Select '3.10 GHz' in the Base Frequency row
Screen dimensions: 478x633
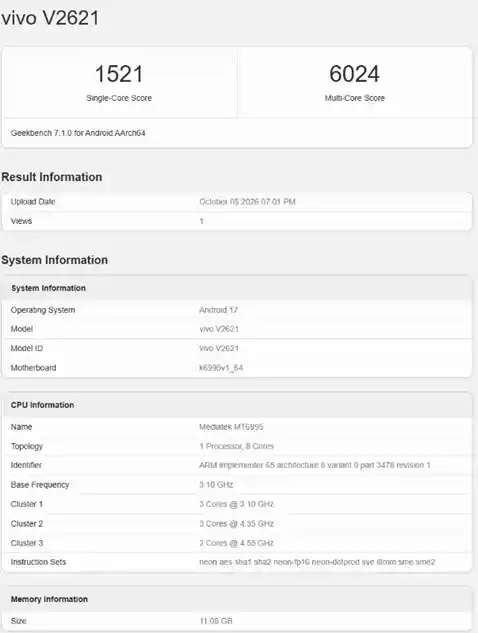[x=216, y=484]
